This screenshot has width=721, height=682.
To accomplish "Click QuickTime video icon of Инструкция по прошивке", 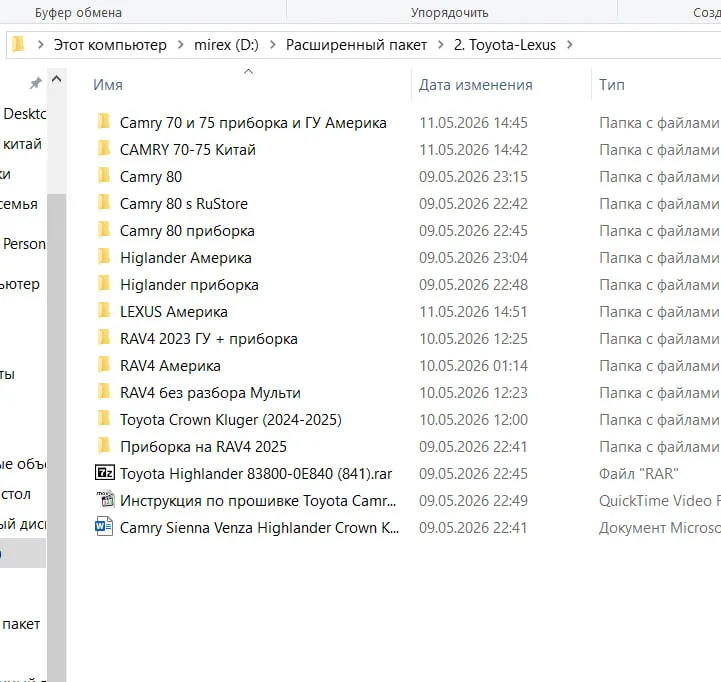I will tap(105, 499).
